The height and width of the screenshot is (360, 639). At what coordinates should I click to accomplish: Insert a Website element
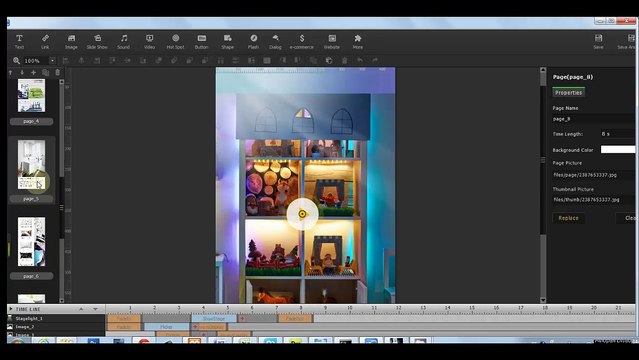click(332, 42)
